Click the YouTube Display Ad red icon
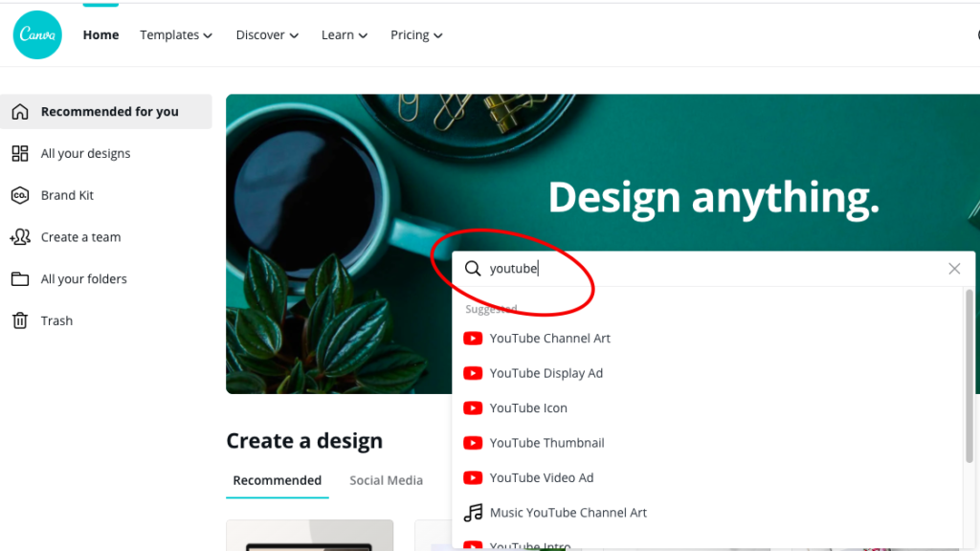980x551 pixels. [473, 374]
